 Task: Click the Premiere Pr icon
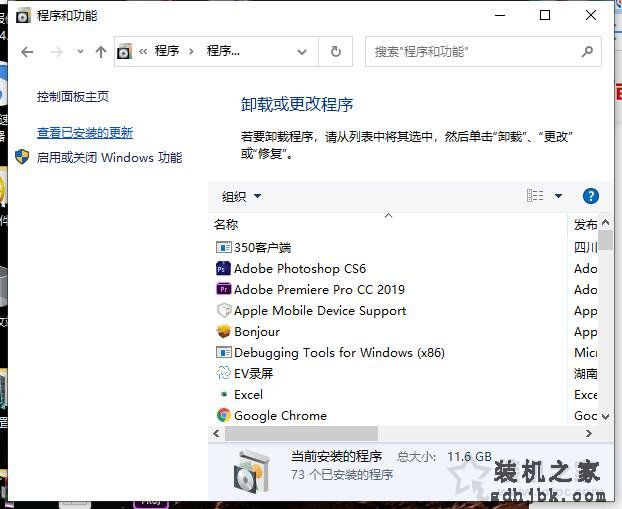223,289
